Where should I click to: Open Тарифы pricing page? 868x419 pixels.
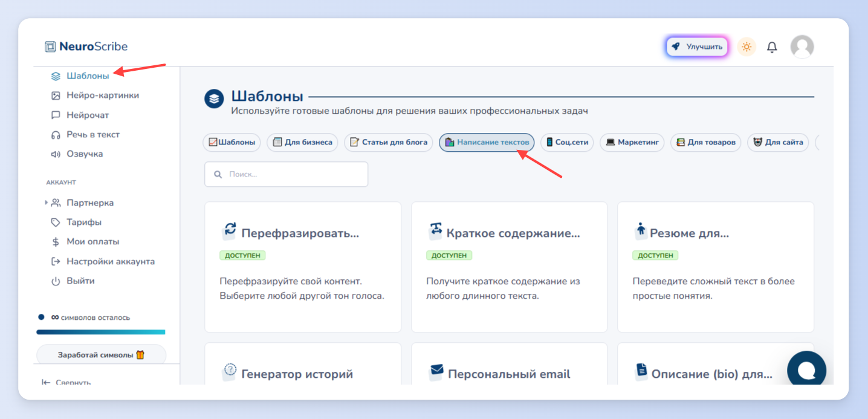84,222
